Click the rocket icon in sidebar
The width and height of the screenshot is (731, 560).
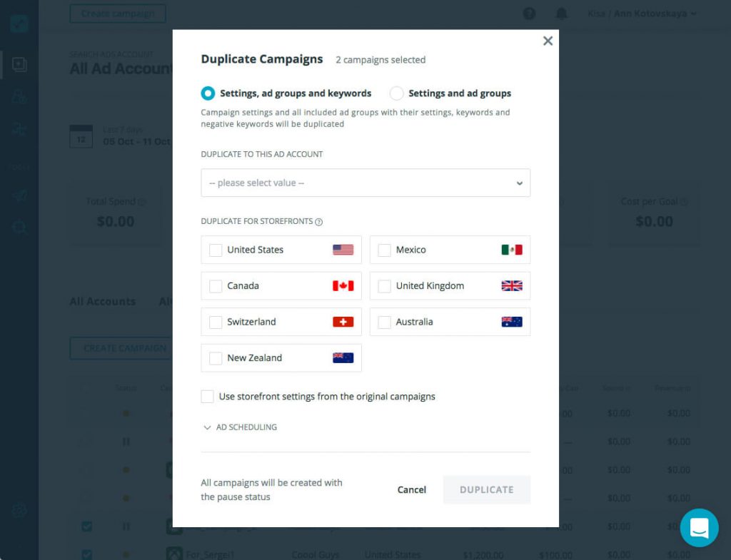[19, 195]
